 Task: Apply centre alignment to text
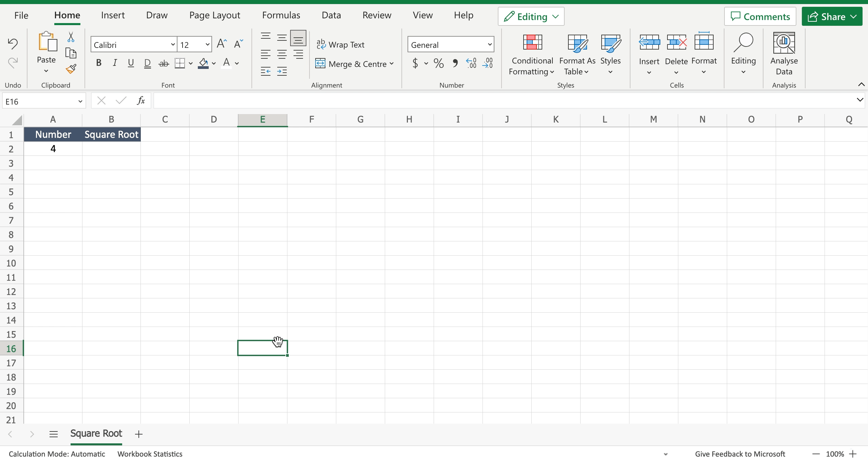pos(282,54)
